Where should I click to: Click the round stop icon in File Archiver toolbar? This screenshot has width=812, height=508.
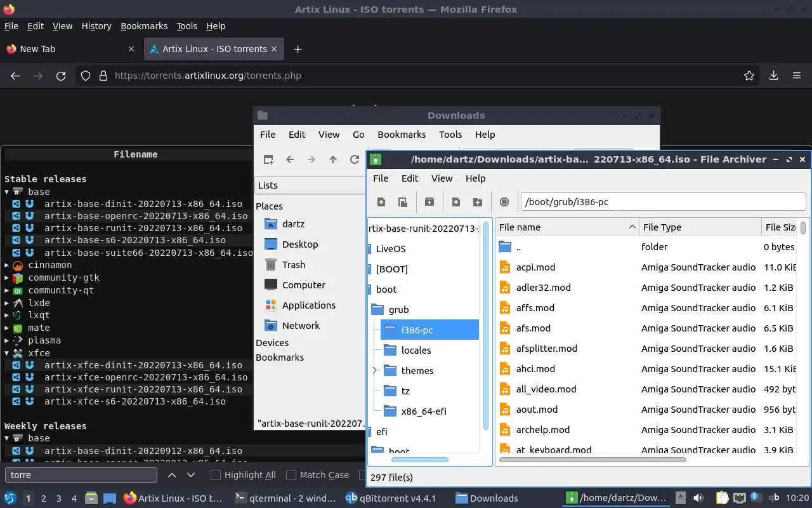pos(504,202)
